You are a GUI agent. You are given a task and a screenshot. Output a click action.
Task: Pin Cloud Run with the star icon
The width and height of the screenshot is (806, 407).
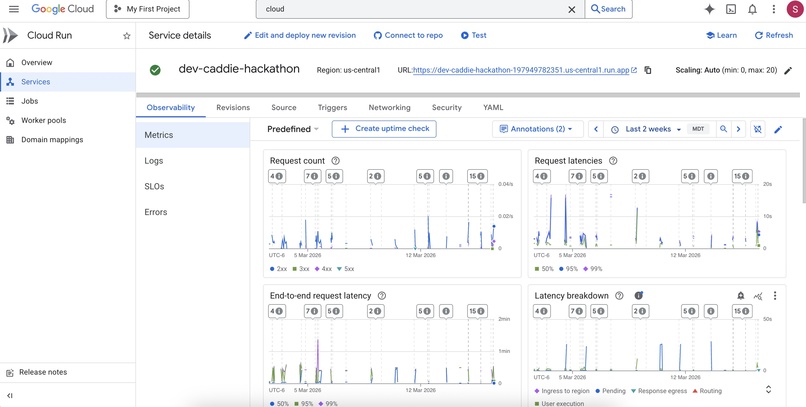[126, 36]
